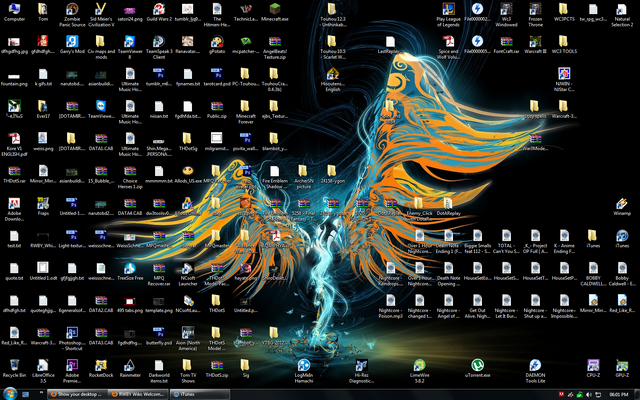Image resolution: width=640 pixels, height=400 pixels.
Task: Switch to iTunes taskbar button
Action: pyautogui.click(x=200, y=394)
